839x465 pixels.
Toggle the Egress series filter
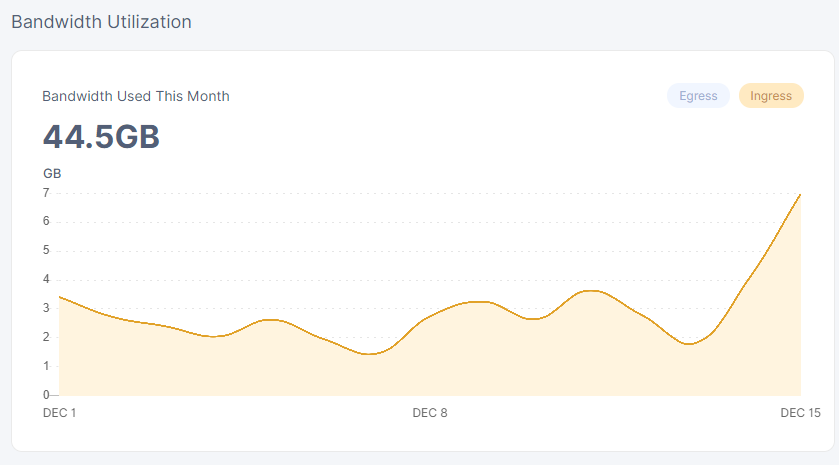point(698,96)
